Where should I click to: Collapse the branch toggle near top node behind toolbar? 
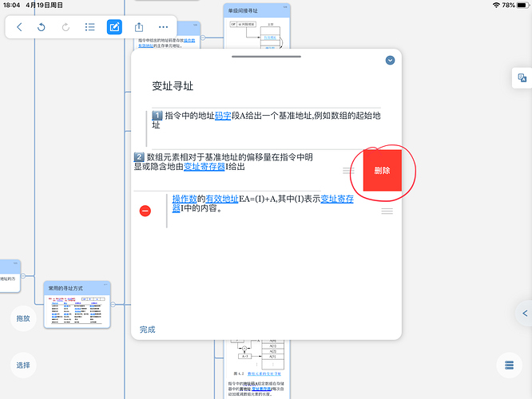coord(203,38)
